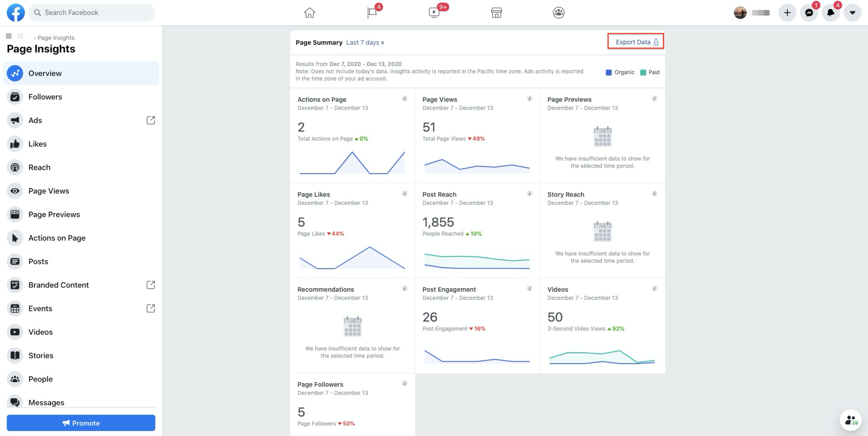This screenshot has width=868, height=436.
Task: Click the Messages chat sidebar icon
Action: pyautogui.click(x=15, y=402)
